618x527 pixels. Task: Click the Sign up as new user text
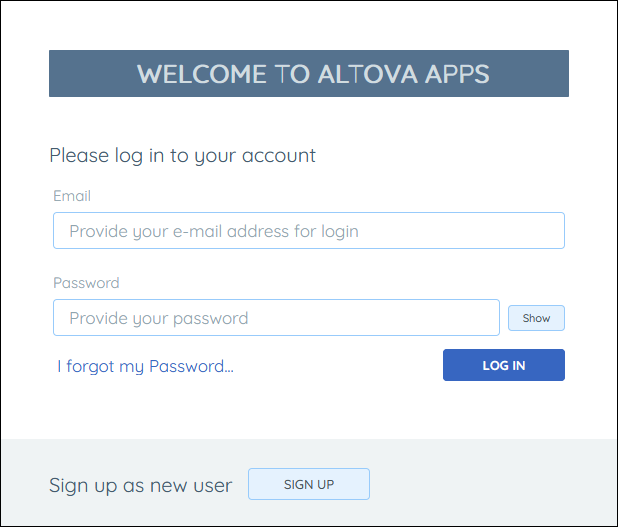140,485
